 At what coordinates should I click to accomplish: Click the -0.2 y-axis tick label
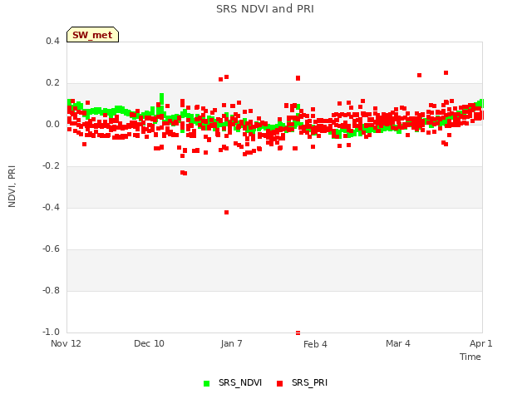[x=51, y=166]
